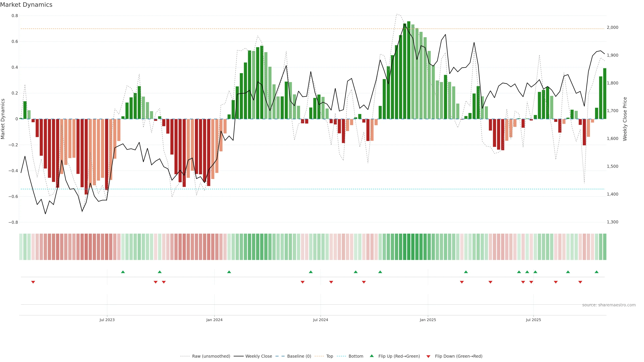Click the 2,000 right axis tick label
This screenshot has width=644, height=362.
(x=612, y=27)
